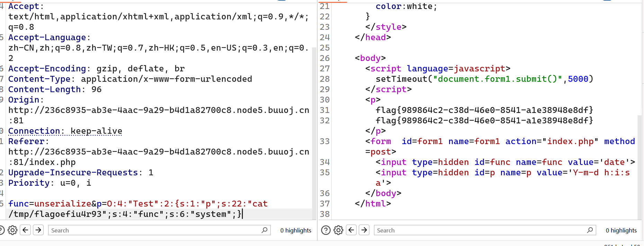Focus the response pane Search field
Image resolution: width=644 pixels, height=246 pixels.
[485, 230]
